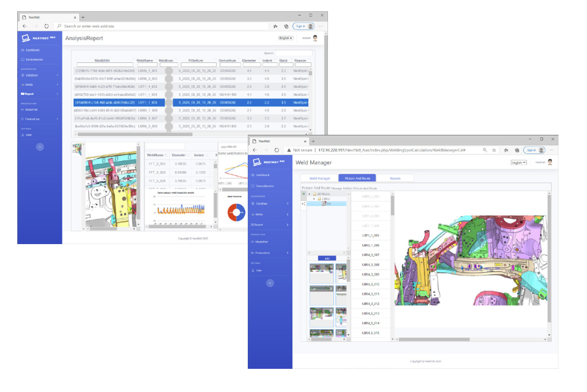Click the user avatar in Weld Manager header

(550, 162)
